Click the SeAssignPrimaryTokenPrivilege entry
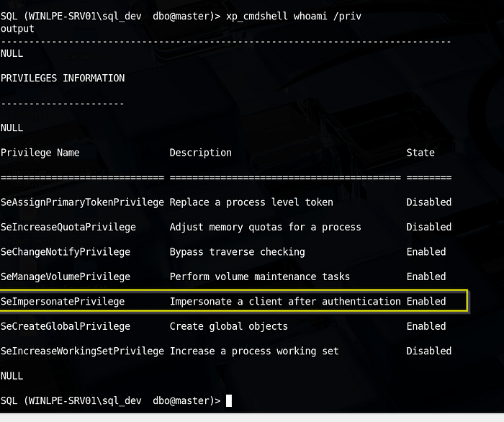The image size is (504, 422). point(82,202)
